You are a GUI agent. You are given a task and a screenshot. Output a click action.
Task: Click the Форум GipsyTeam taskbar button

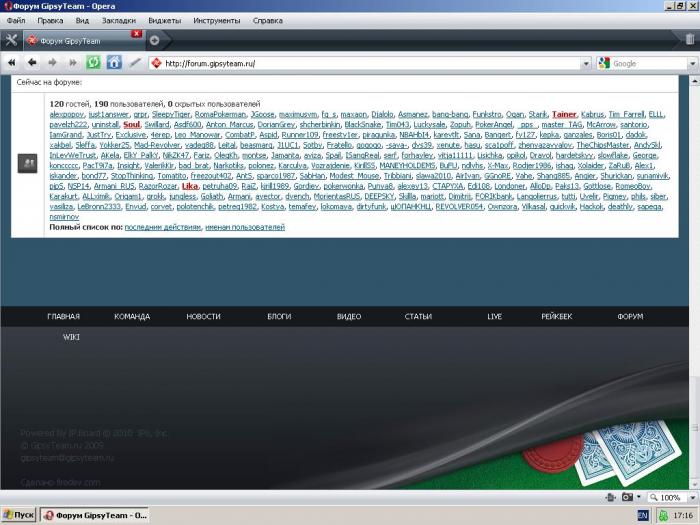95,516
